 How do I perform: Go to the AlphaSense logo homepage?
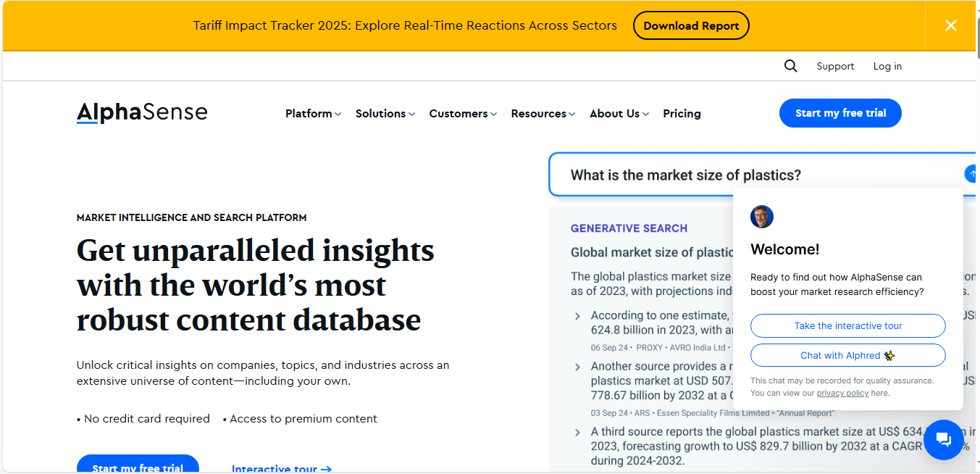click(x=142, y=112)
